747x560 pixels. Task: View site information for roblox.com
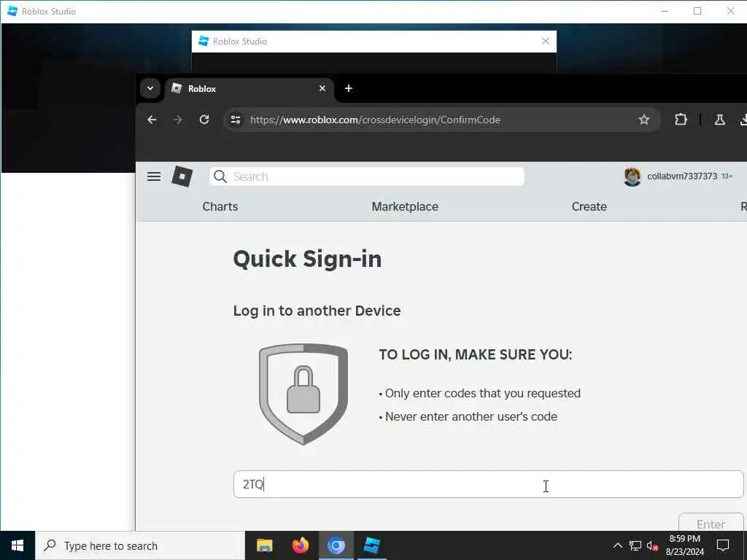tap(236, 120)
